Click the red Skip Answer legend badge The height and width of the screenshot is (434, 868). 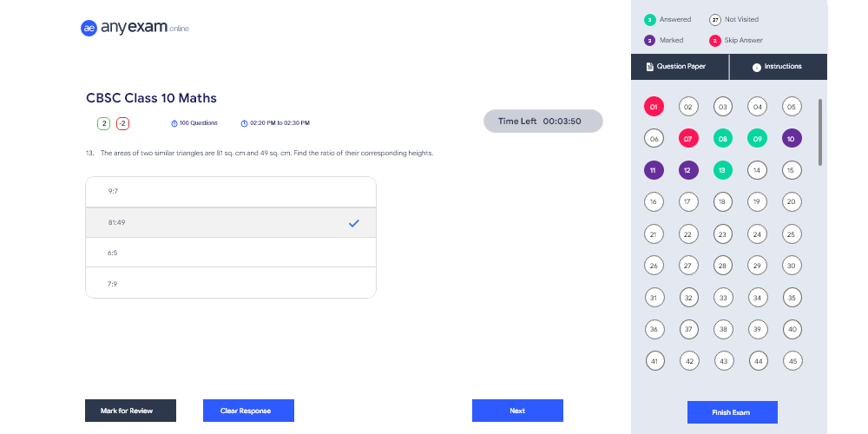pos(715,40)
